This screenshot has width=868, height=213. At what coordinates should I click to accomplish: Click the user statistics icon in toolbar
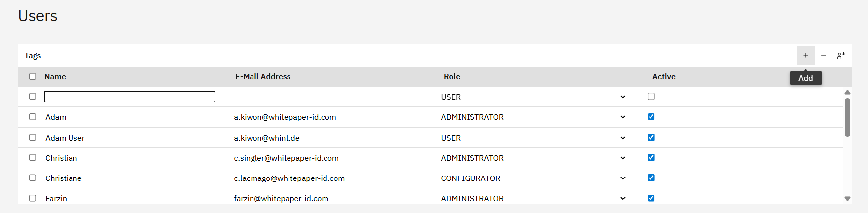click(841, 55)
